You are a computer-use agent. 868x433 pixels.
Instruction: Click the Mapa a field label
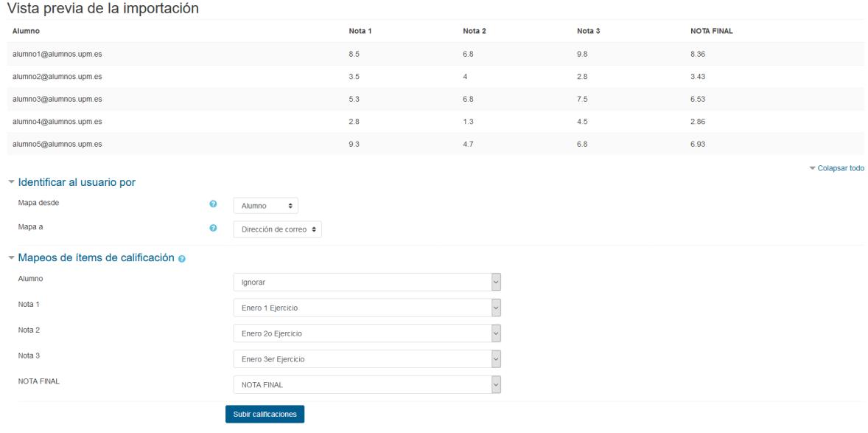click(x=30, y=226)
